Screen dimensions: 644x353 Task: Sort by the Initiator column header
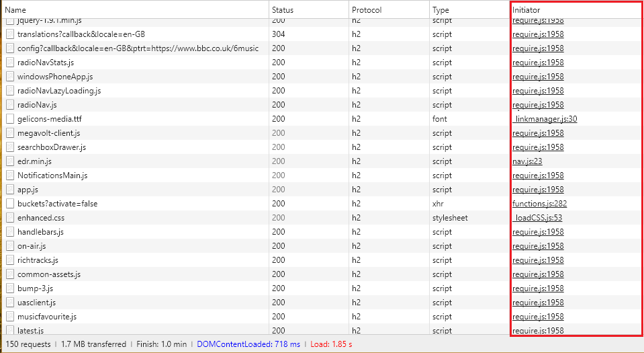pos(576,9)
